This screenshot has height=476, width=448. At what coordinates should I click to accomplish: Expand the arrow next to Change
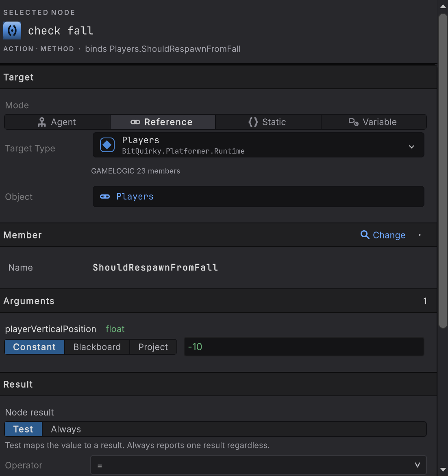tap(420, 235)
